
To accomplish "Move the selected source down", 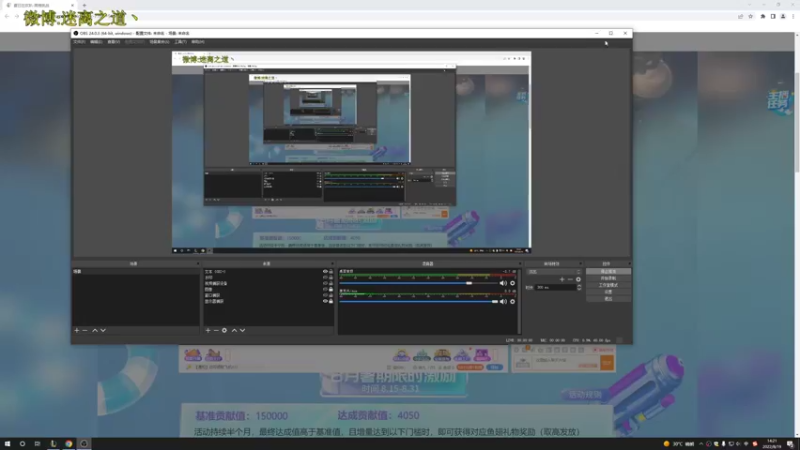I will click(243, 331).
